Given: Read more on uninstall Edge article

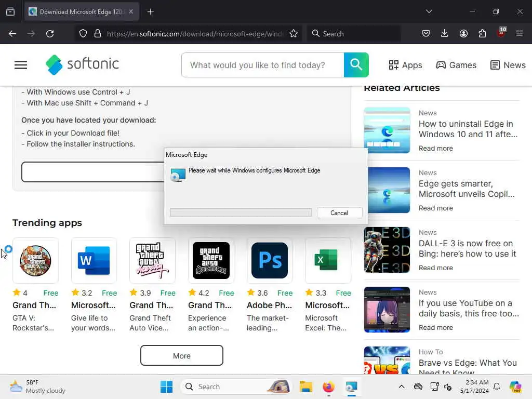Looking at the screenshot, I should coord(436,148).
